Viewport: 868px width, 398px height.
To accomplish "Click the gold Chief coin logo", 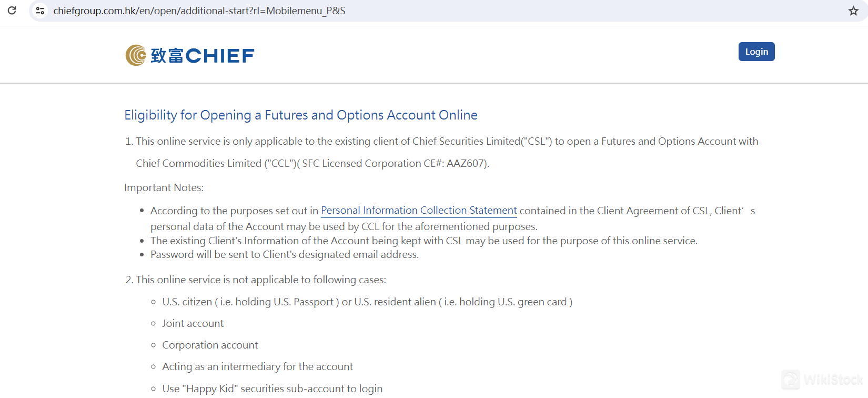I will pyautogui.click(x=135, y=54).
